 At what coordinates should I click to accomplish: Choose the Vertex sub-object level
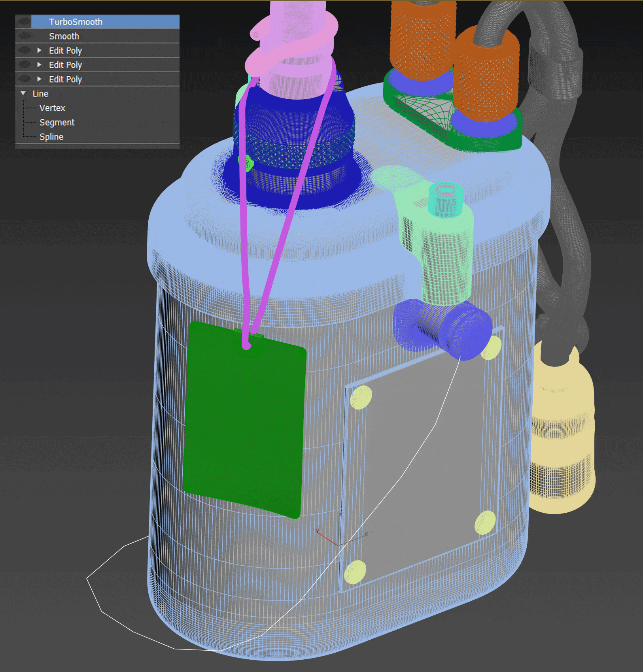tap(52, 108)
